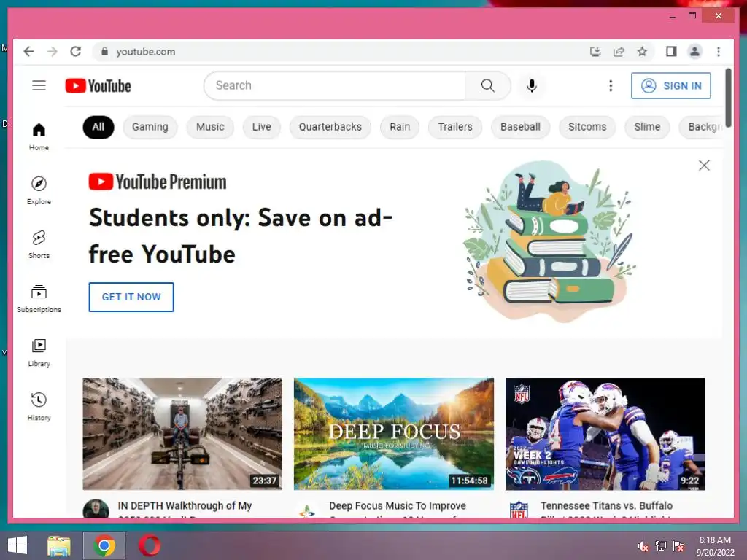
Task: Dismiss the YouTube Premium banner
Action: coord(704,166)
